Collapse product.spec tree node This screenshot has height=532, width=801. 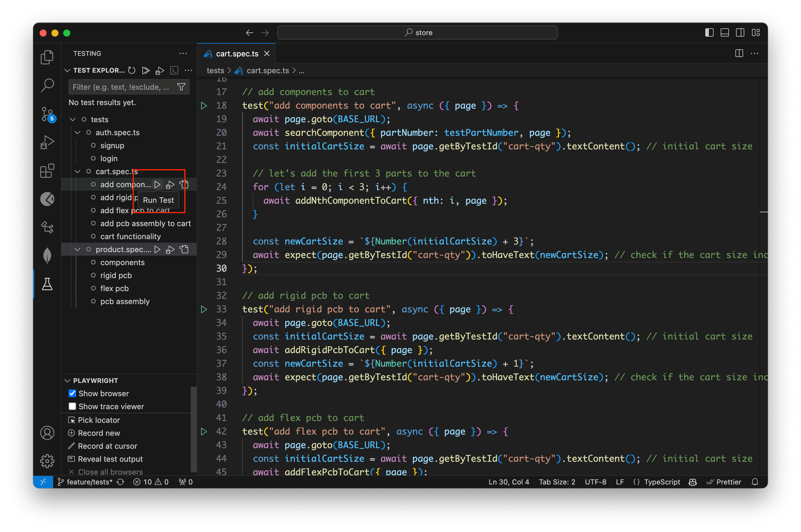click(x=77, y=249)
